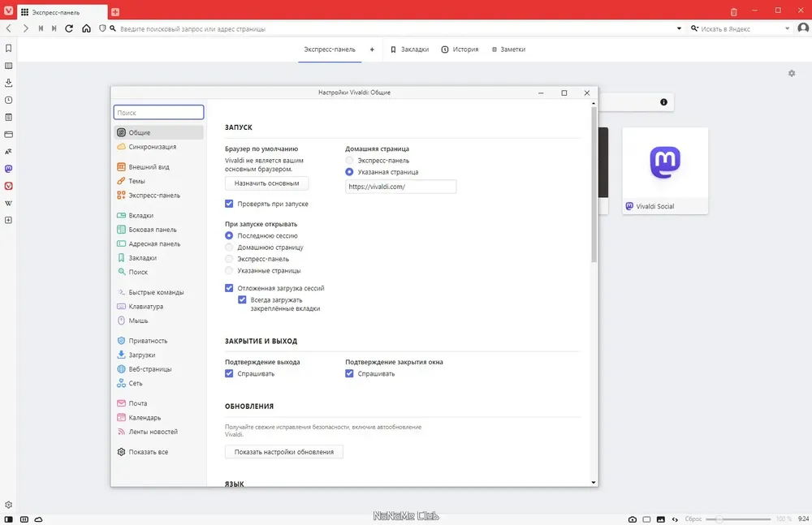Screen dimensions: 812x525
Task: Open Speed Dial settings gear icon
Action: (x=791, y=74)
